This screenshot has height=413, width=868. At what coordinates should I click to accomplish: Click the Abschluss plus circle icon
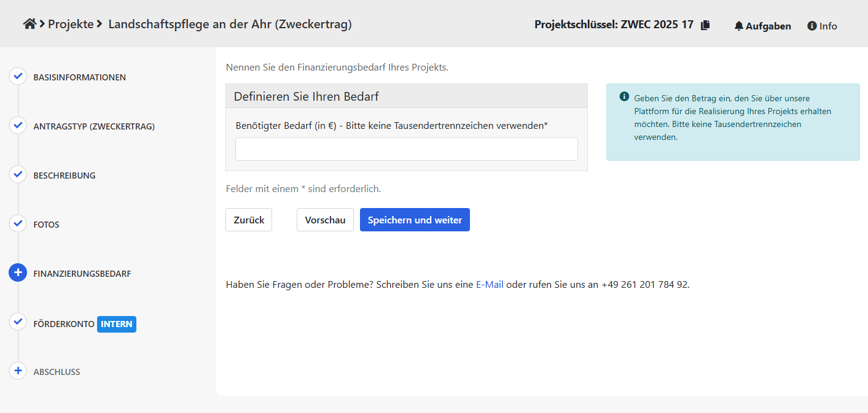tap(18, 371)
